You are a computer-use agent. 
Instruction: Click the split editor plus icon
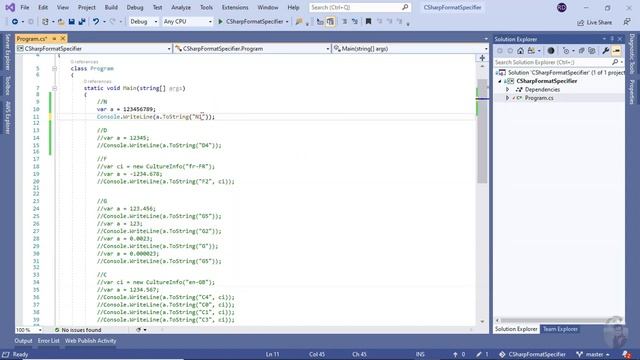(482, 58)
